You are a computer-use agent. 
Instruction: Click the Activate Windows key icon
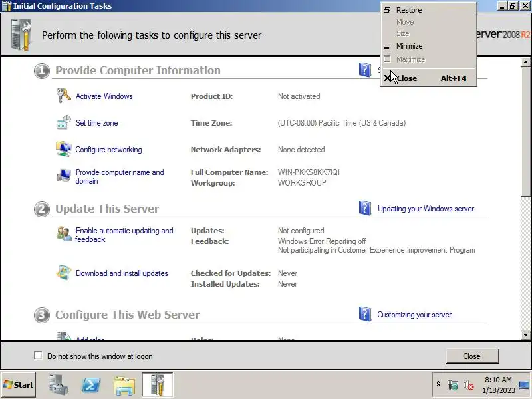[63, 96]
